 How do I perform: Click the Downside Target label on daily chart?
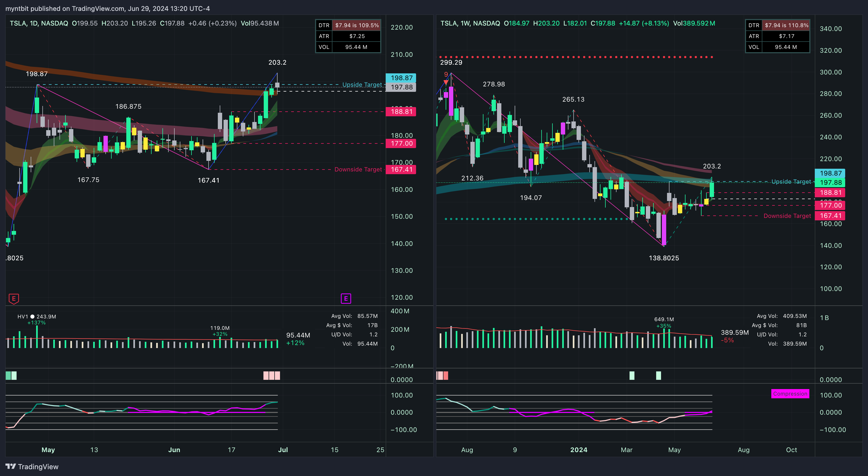pos(358,170)
